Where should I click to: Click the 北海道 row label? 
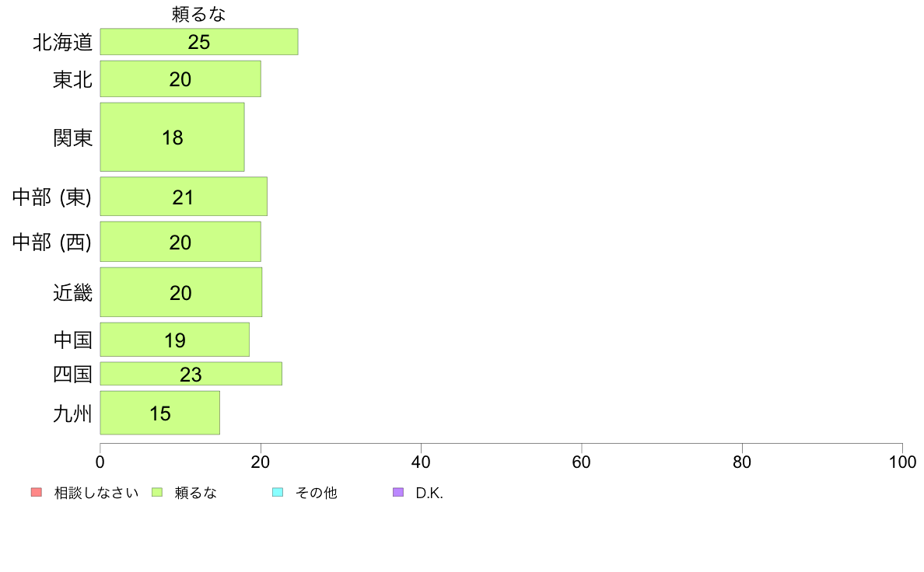(x=63, y=43)
